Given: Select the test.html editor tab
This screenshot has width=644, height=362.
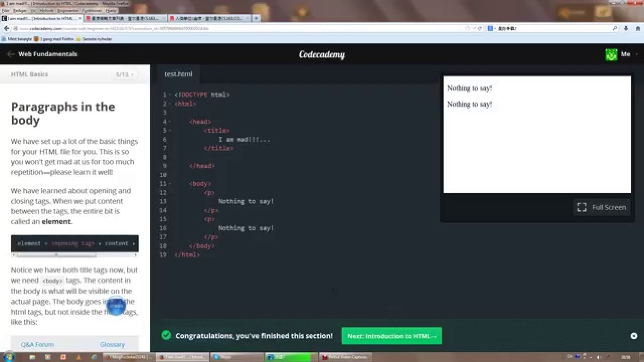Looking at the screenshot, I should 178,73.
